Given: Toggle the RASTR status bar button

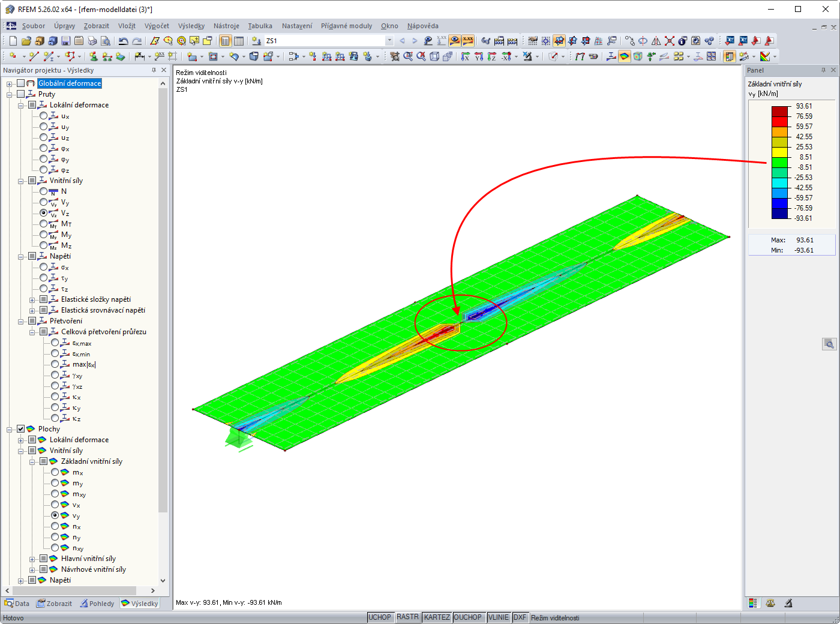Looking at the screenshot, I should (x=408, y=617).
